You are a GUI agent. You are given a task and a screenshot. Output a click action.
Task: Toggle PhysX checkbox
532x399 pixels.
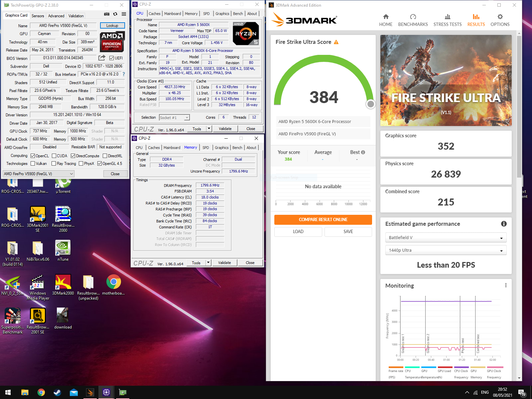point(81,163)
